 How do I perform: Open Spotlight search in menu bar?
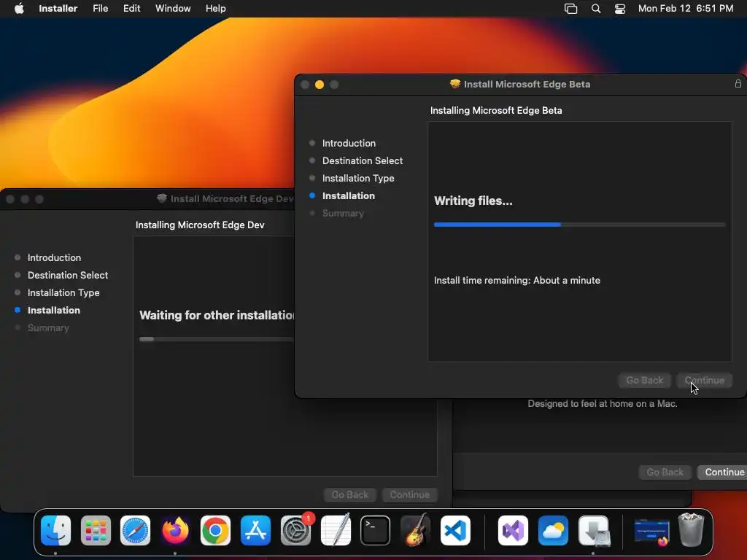[596, 9]
